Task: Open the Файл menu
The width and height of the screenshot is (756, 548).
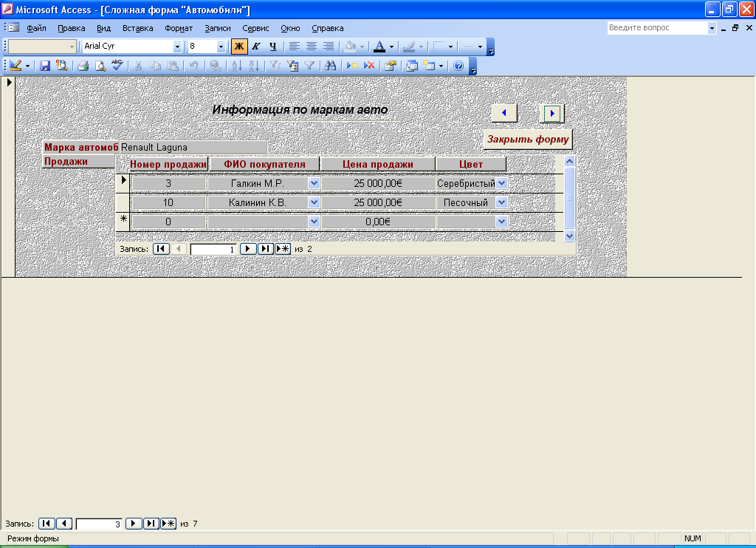Action: (x=37, y=29)
